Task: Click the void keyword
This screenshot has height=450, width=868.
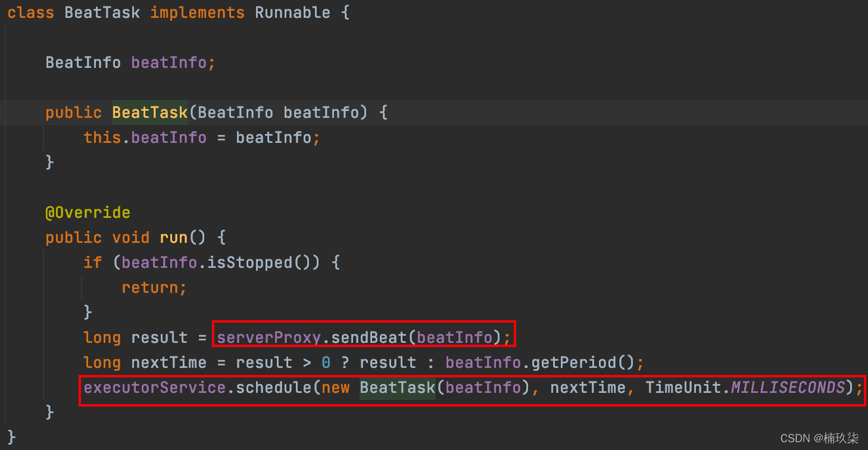Action: coord(130,237)
